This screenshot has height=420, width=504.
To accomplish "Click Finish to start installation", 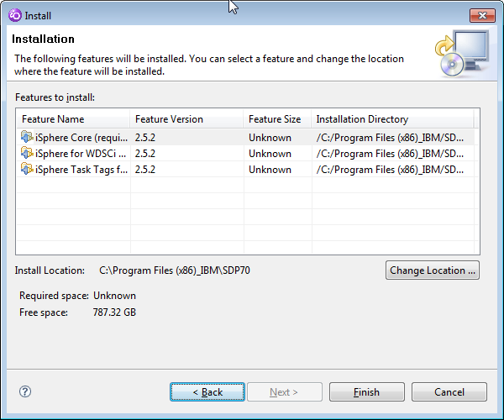I will tap(367, 391).
